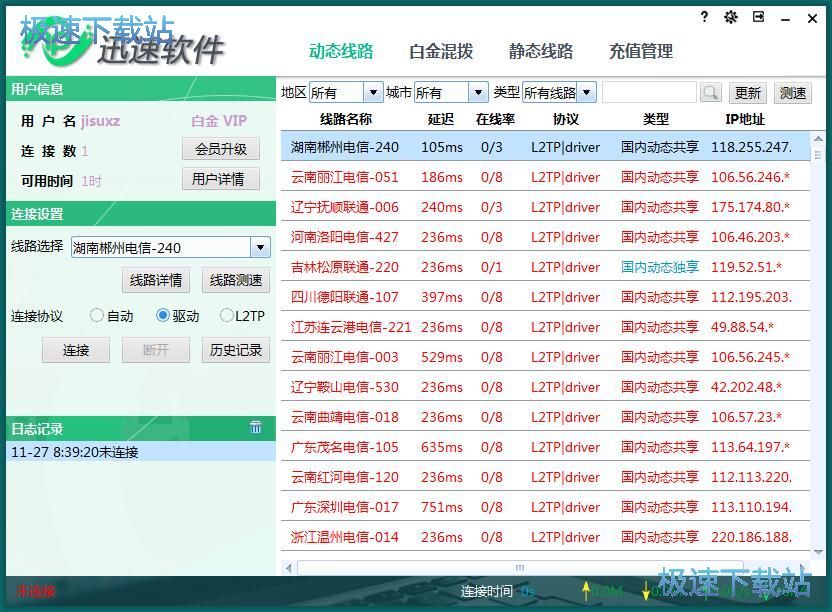Screen dimensions: 832x612
Task: Open the 地区 region dropdown
Action: pos(374,91)
